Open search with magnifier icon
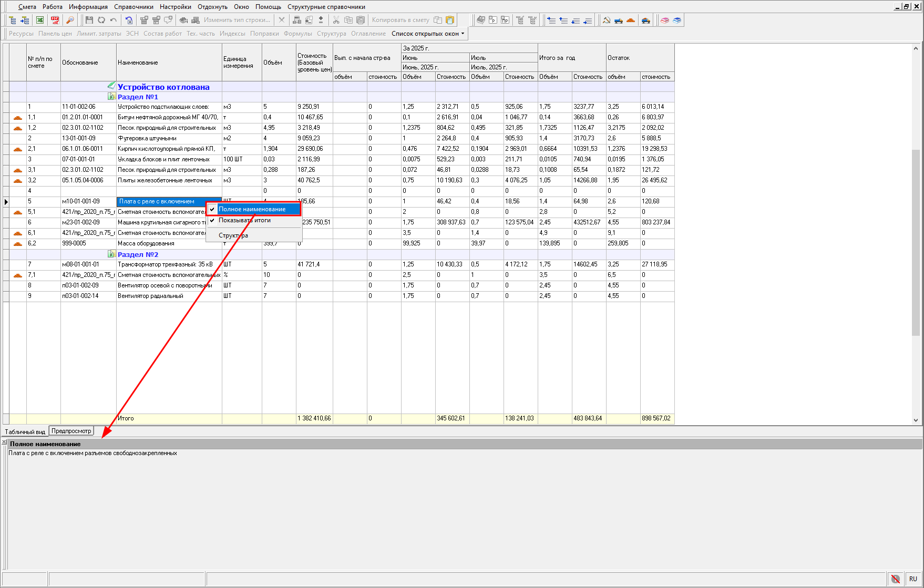Screen dimensions: 924x588 70,20
